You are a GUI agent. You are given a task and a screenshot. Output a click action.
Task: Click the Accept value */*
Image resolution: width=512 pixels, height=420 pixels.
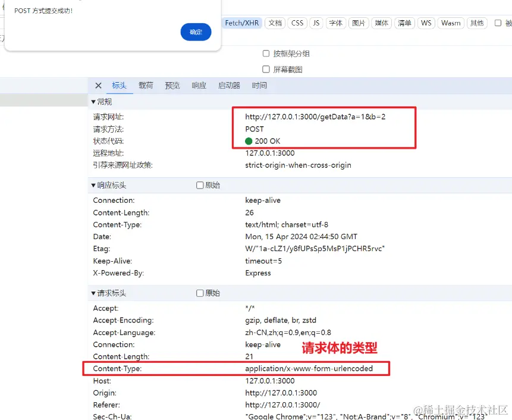(x=250, y=308)
